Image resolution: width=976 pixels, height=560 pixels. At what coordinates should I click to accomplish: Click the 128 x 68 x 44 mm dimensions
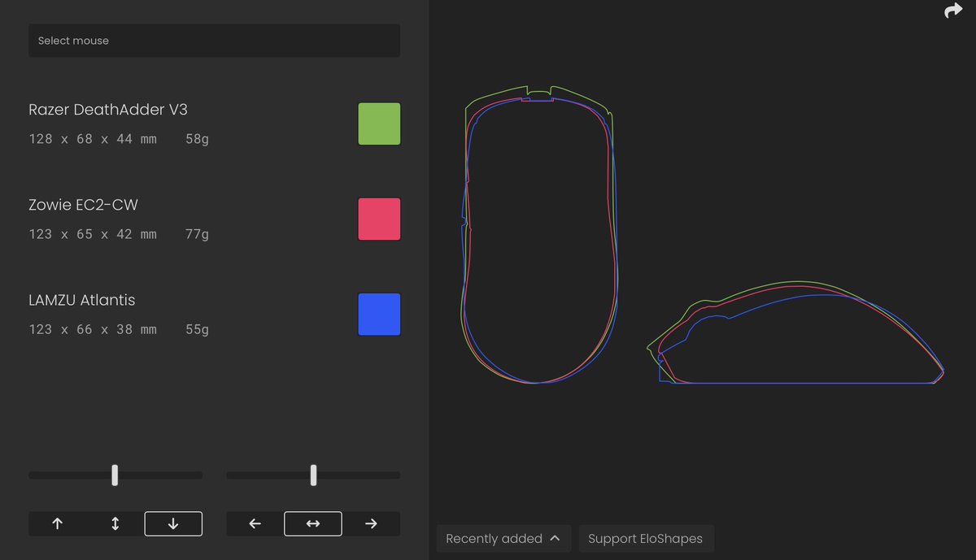pyautogui.click(x=93, y=139)
